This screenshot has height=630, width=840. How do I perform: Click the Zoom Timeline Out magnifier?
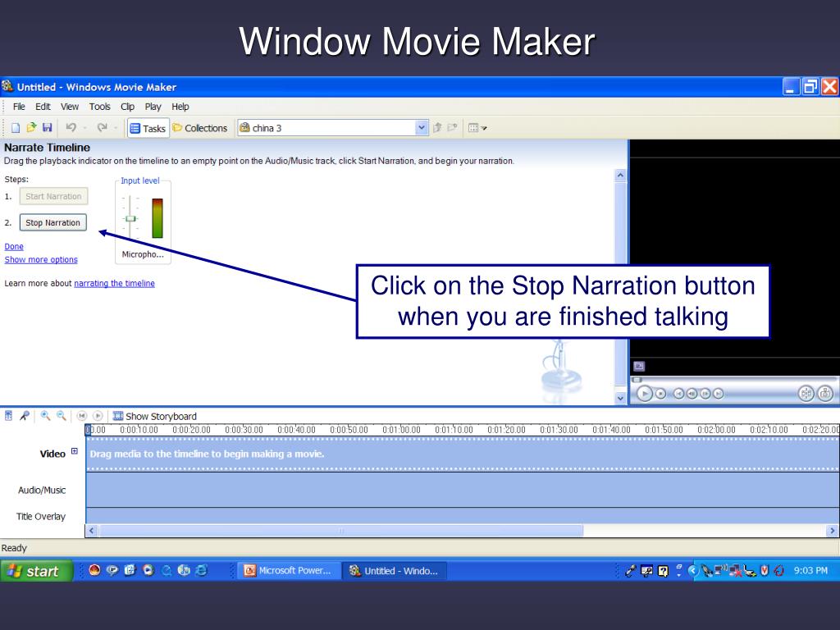click(x=62, y=416)
